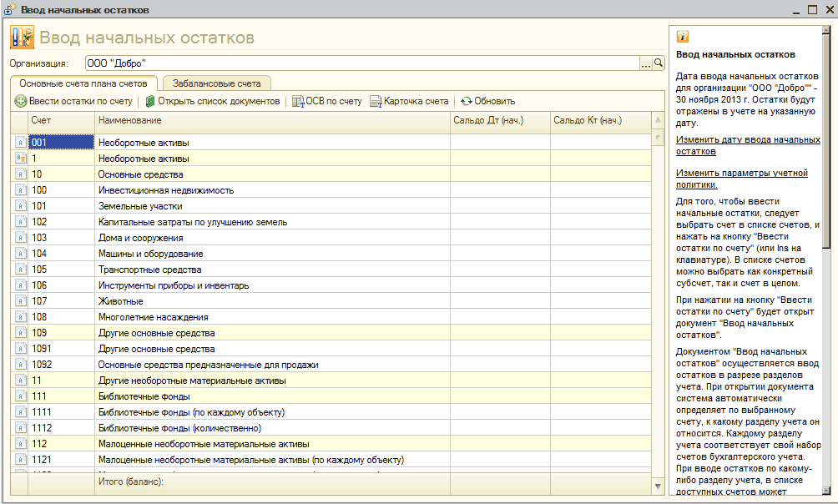The height and width of the screenshot is (504, 838).
Task: Click the account icon in row 108
Action: click(x=20, y=317)
